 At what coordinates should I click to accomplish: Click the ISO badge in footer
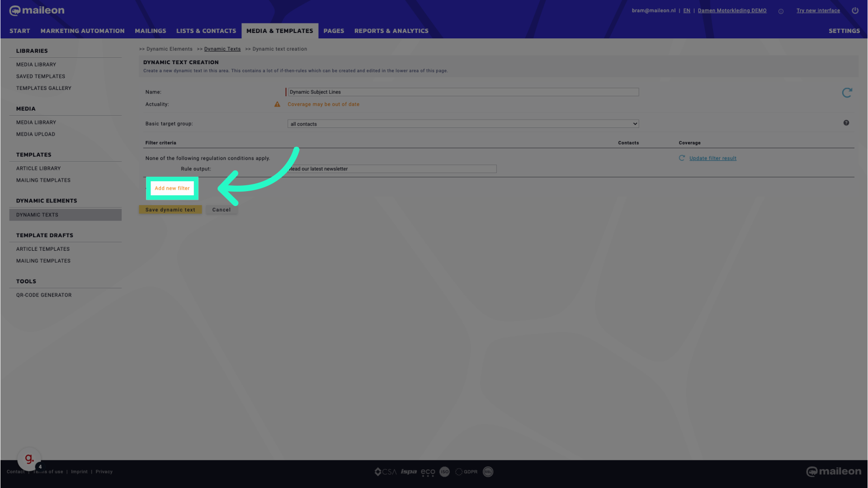click(445, 472)
